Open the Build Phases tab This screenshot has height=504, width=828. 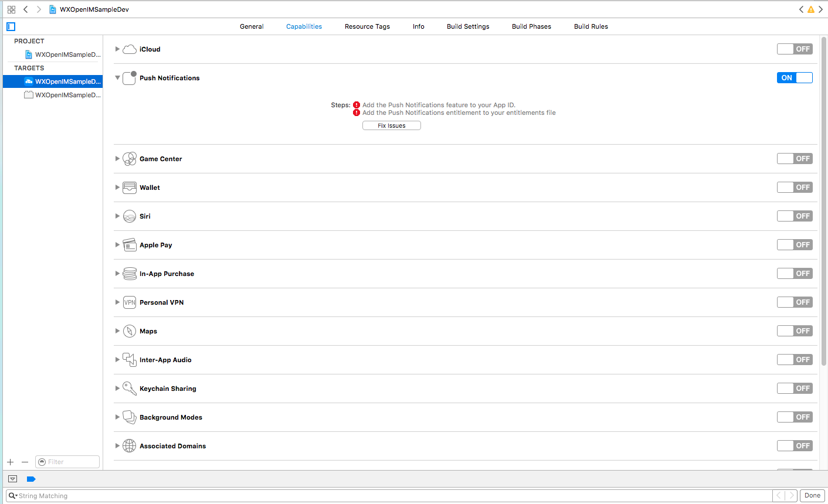(531, 26)
